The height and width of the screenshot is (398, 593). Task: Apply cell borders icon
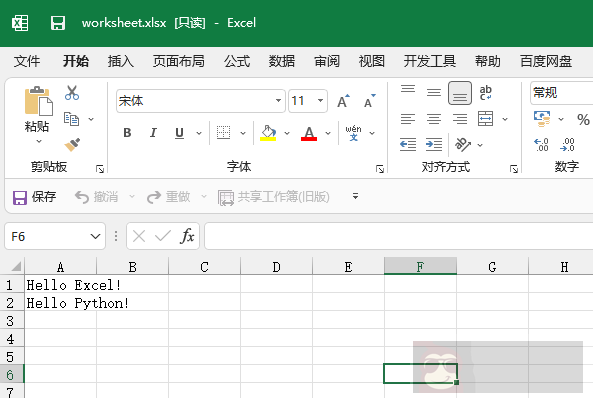(223, 133)
